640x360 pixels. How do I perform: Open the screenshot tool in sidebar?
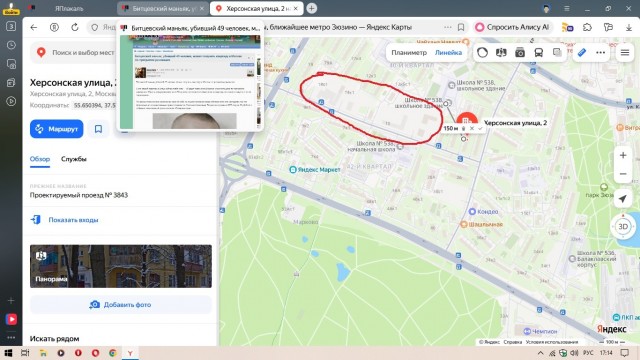[x=11, y=64]
